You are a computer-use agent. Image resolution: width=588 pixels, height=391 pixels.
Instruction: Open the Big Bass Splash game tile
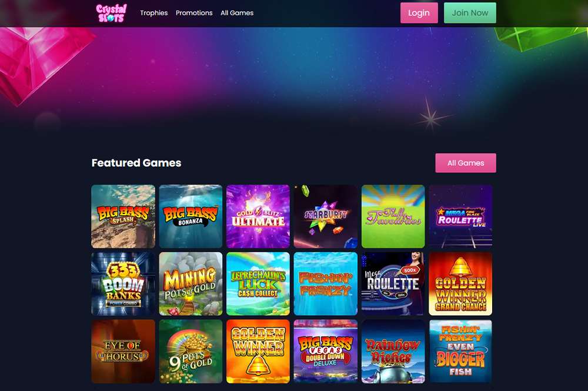point(123,216)
